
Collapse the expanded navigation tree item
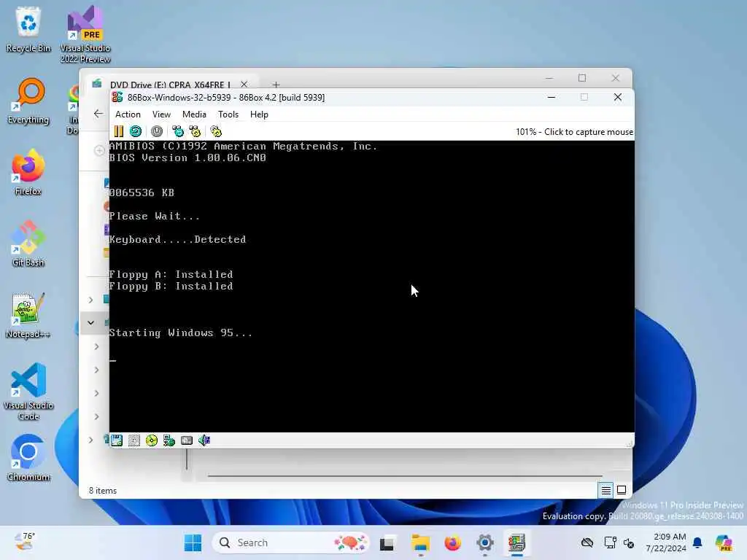click(x=90, y=323)
